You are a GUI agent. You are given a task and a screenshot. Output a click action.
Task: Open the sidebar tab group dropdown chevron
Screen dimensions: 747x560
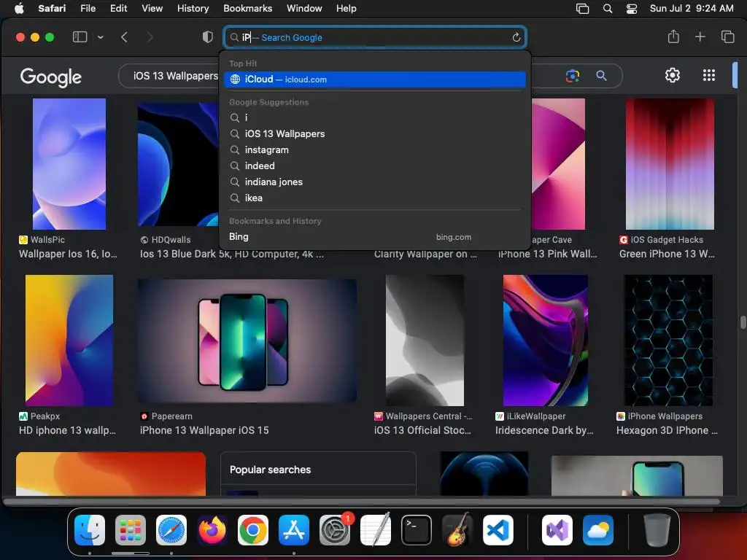(x=101, y=37)
